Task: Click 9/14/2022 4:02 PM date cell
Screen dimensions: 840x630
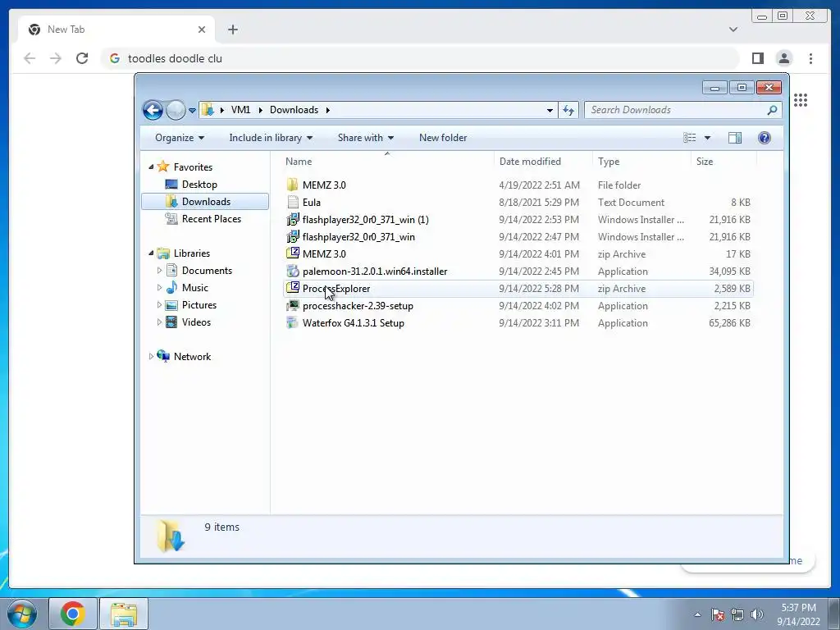Action: [538, 306]
